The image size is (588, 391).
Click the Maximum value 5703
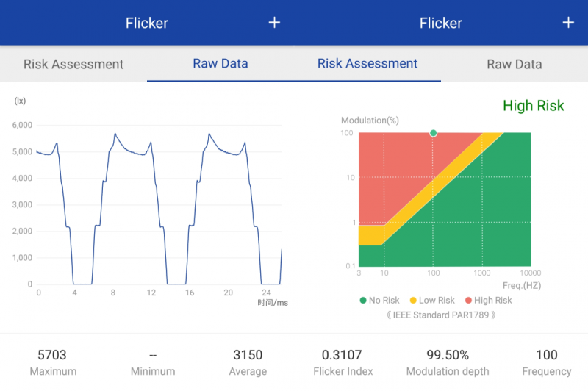pos(53,355)
